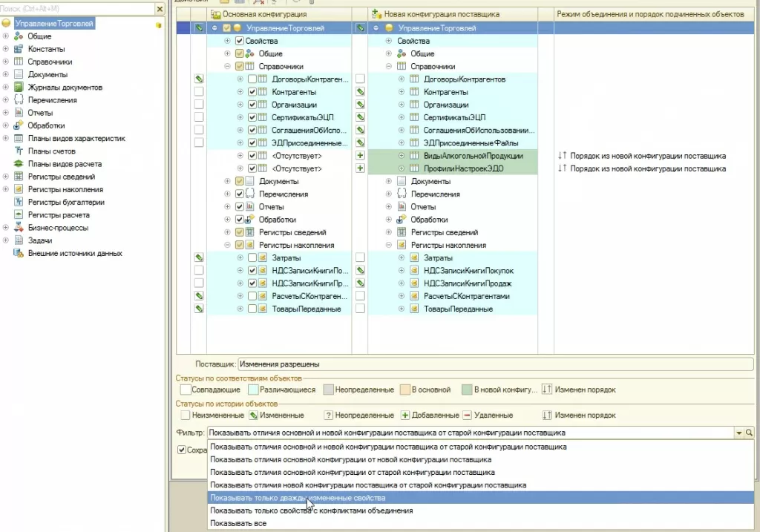This screenshot has width=760, height=532.
Task: Click the Регистры расчета icon in sidebar
Action: pos(19,215)
